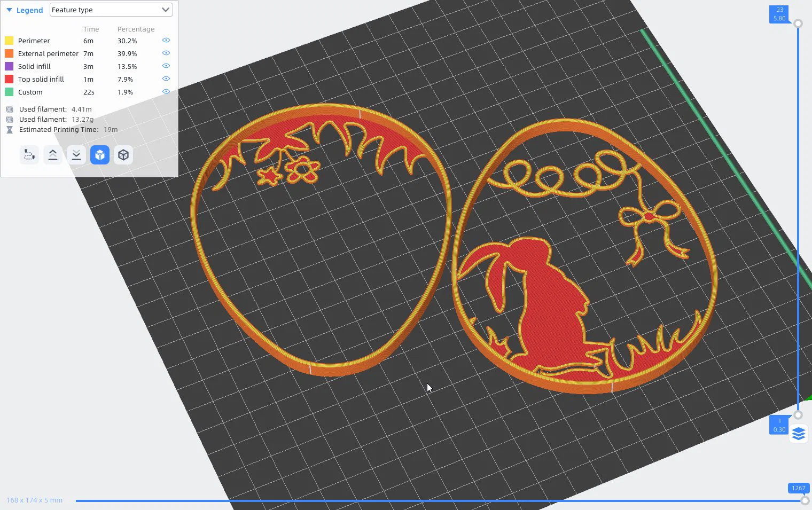This screenshot has width=812, height=510.
Task: Click the downward double-chevron icon
Action: (x=76, y=155)
